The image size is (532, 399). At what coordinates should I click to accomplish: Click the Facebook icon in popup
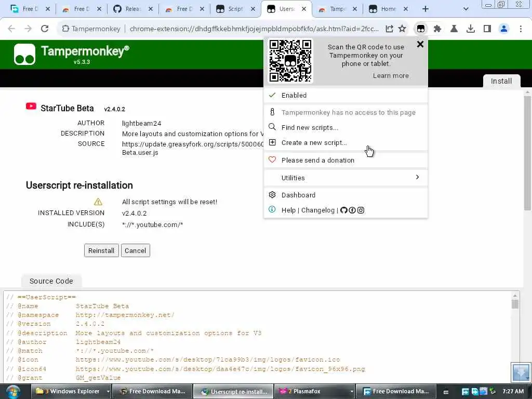(x=352, y=210)
